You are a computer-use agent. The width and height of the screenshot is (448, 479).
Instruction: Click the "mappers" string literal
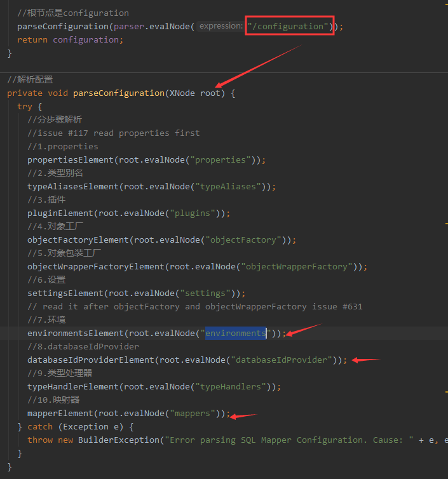193,414
